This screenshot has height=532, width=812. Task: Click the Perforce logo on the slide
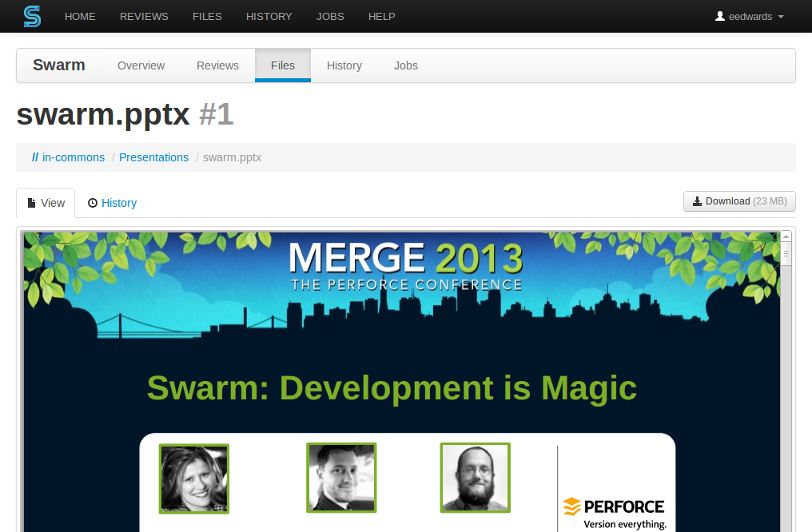coord(614,513)
